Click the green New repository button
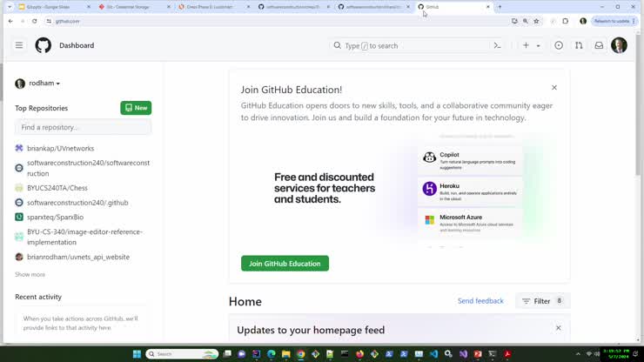 (136, 108)
